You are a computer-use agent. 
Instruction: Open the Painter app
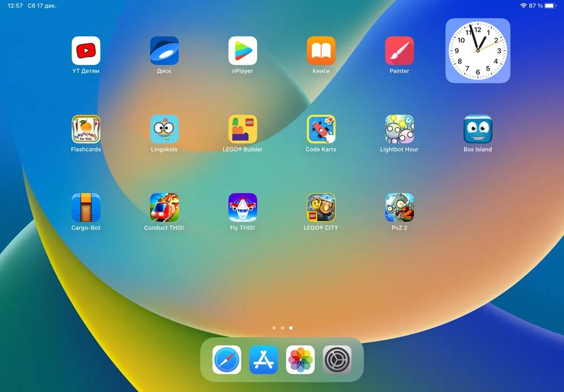click(399, 50)
